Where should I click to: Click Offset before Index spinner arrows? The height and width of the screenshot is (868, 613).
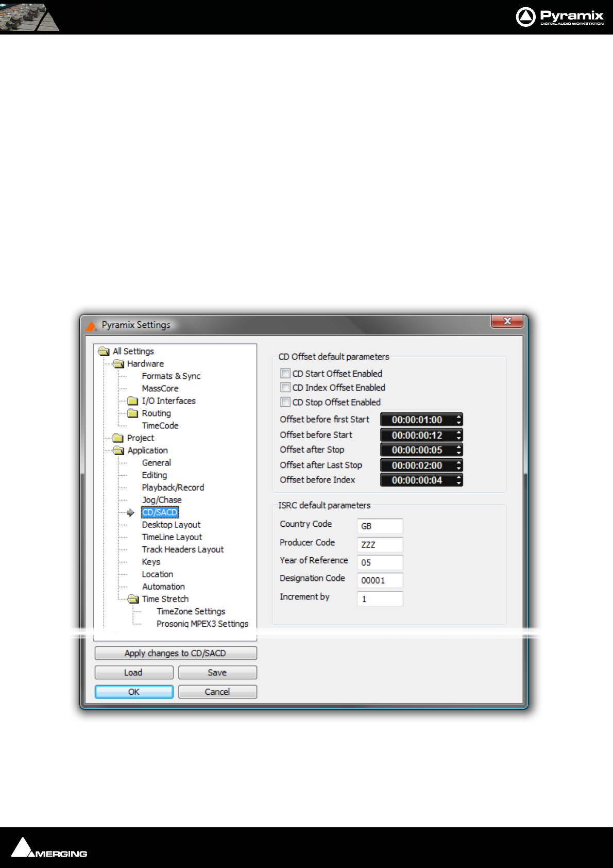click(x=458, y=480)
